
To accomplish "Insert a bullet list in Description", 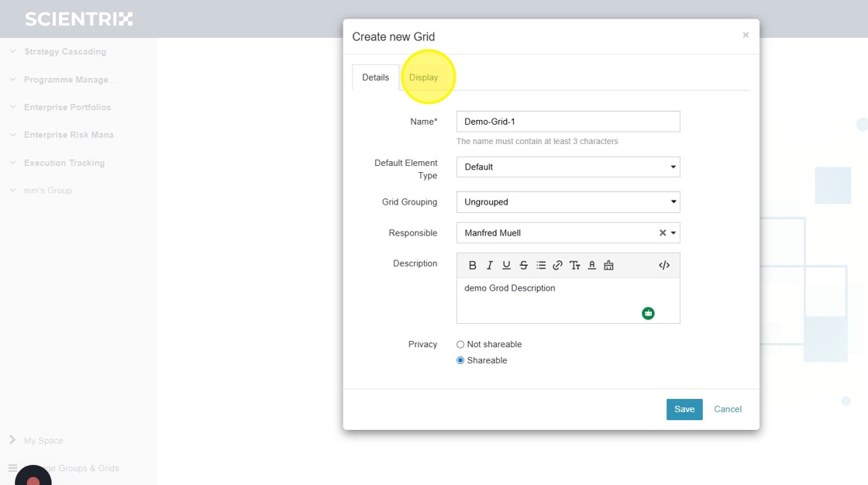I will pos(541,265).
